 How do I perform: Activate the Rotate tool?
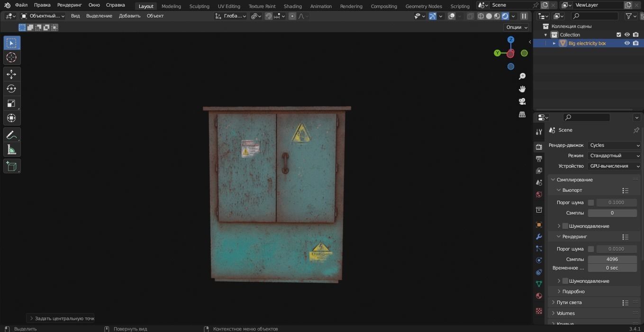click(x=12, y=89)
